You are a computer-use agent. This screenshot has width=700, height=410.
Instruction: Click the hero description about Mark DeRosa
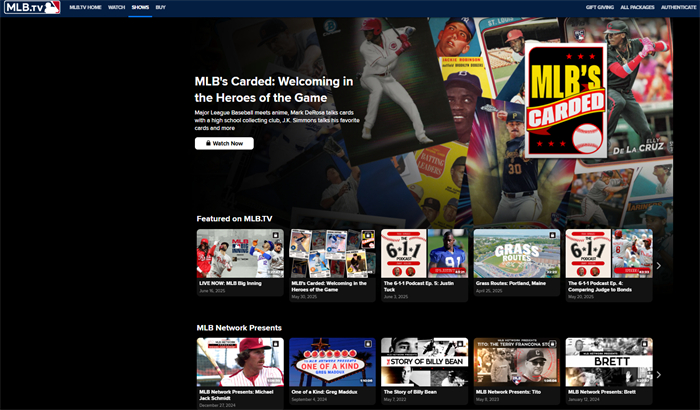click(x=277, y=120)
